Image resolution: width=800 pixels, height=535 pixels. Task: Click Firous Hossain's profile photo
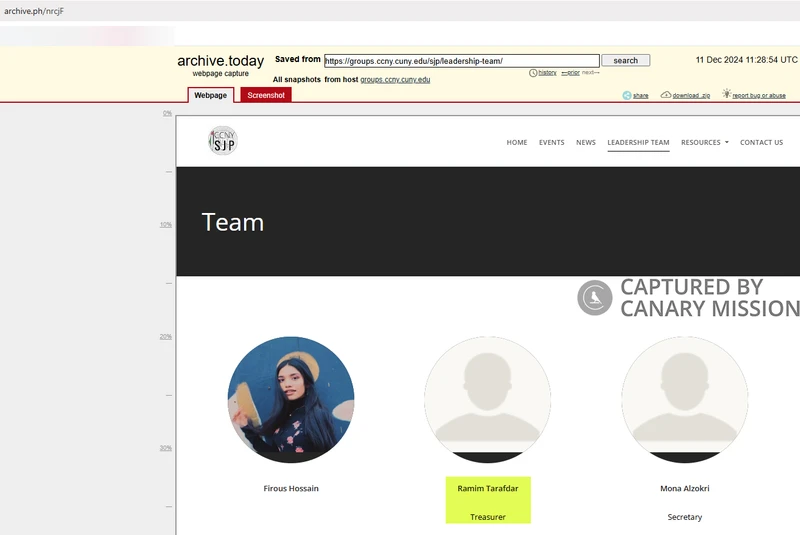(291, 399)
